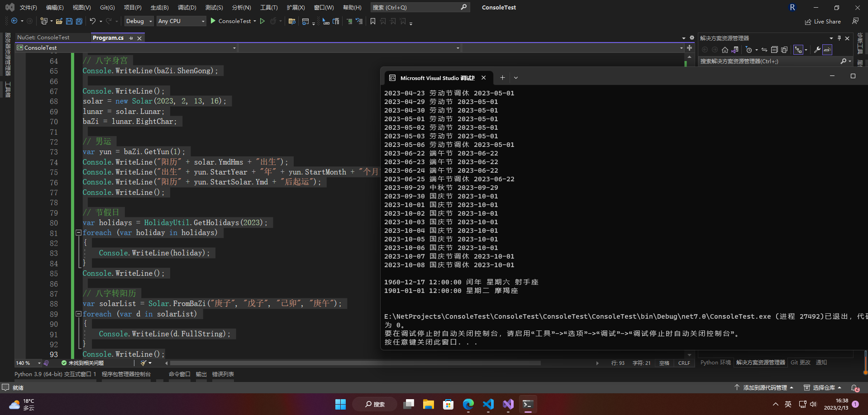Screen dimensions: 868x415
Task: Open Find in Files folder-search icon
Action: click(x=292, y=21)
